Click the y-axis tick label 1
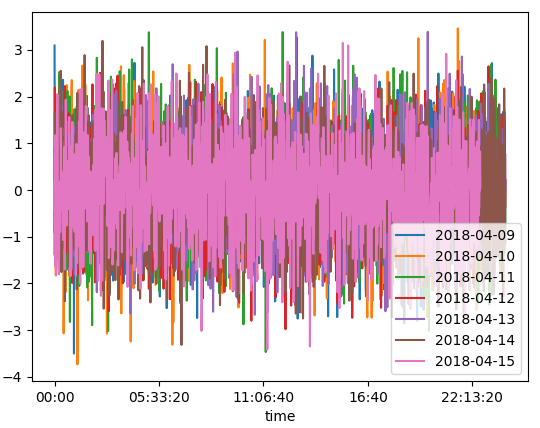 (x=18, y=144)
